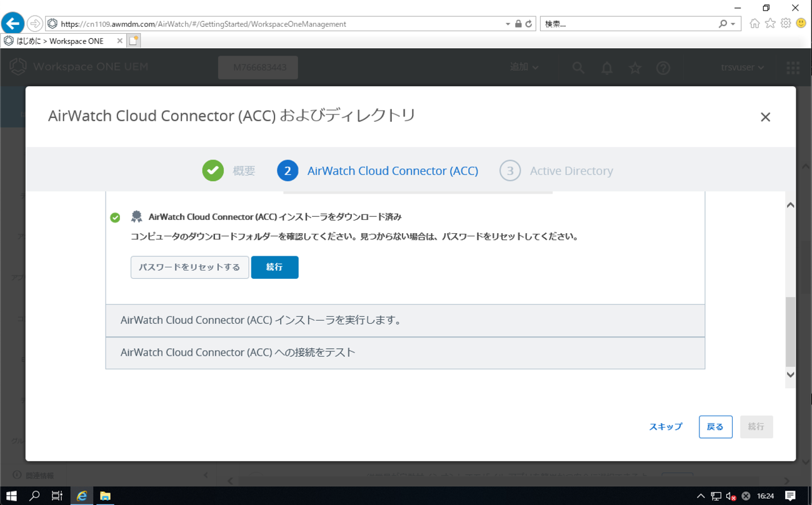Click the refresh icon in address bar

[x=529, y=24]
